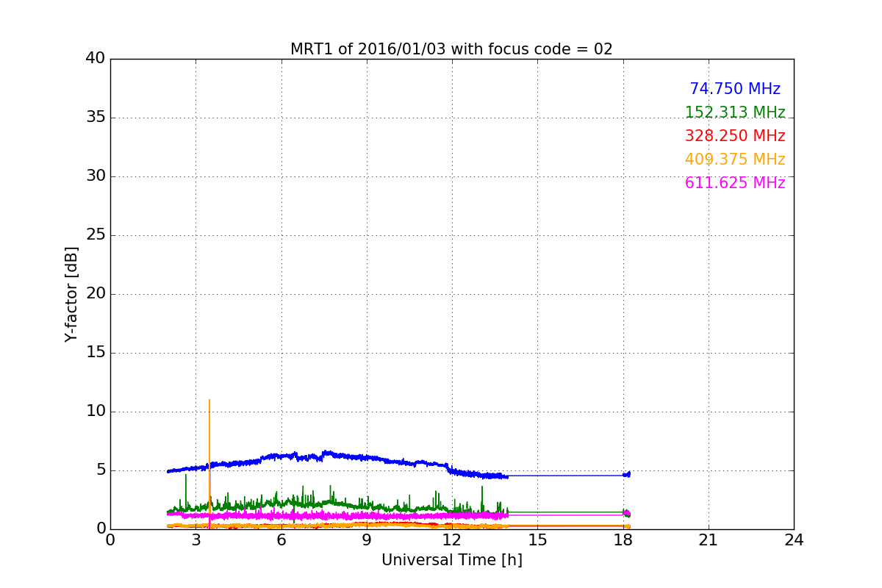Click the x-axis tick label 21
The height and width of the screenshot is (588, 882).
[709, 540]
